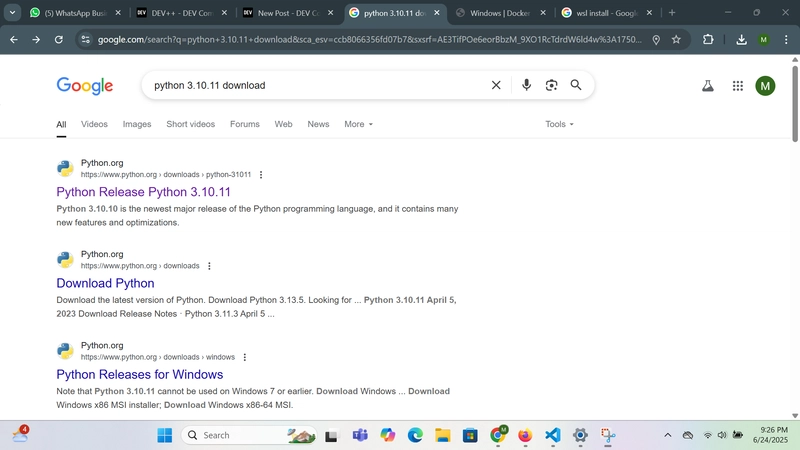Open the Chrome profile M avatar in toolbar
This screenshot has width=800, height=450.
763,39
